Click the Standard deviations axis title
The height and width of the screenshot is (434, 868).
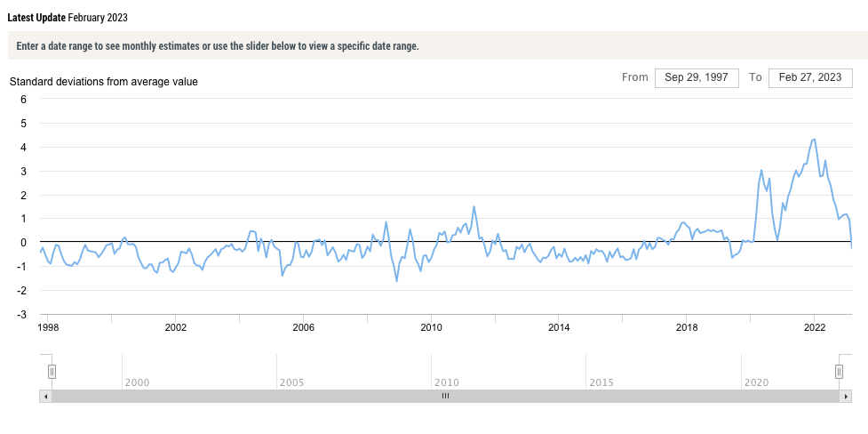[104, 82]
